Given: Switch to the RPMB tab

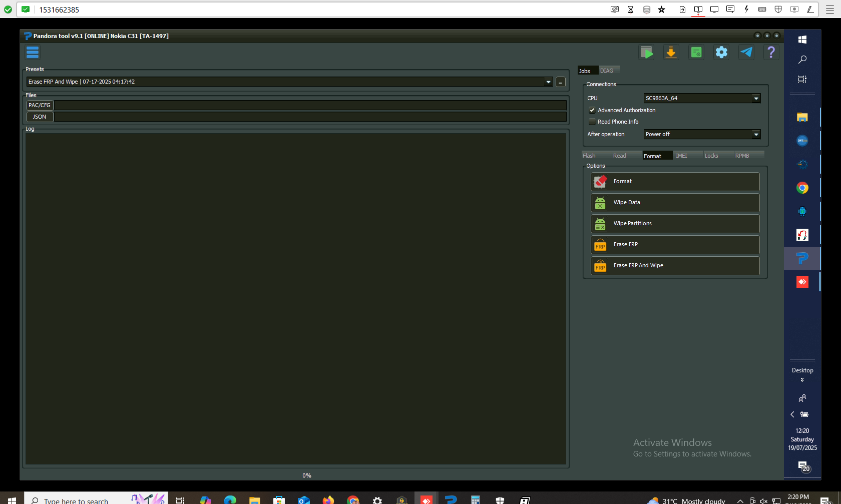Looking at the screenshot, I should [749, 156].
